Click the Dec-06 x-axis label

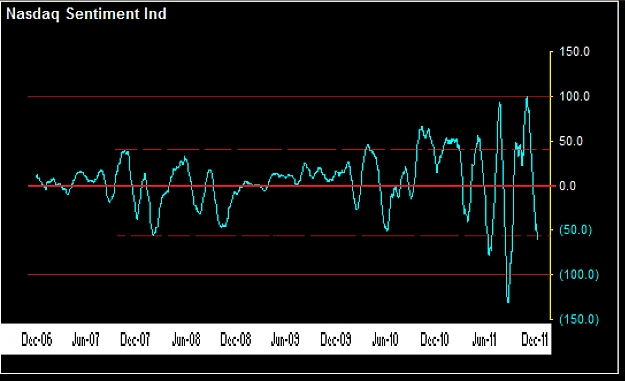[37, 340]
